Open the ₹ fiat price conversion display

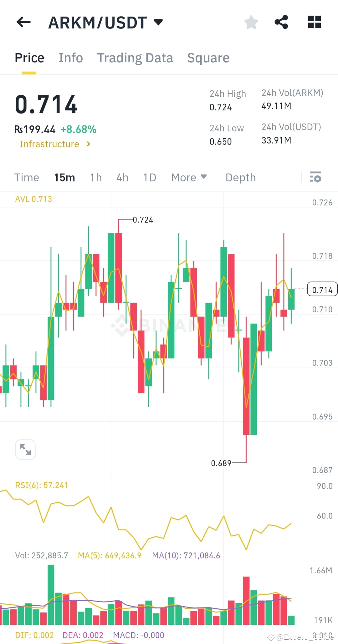tap(35, 129)
